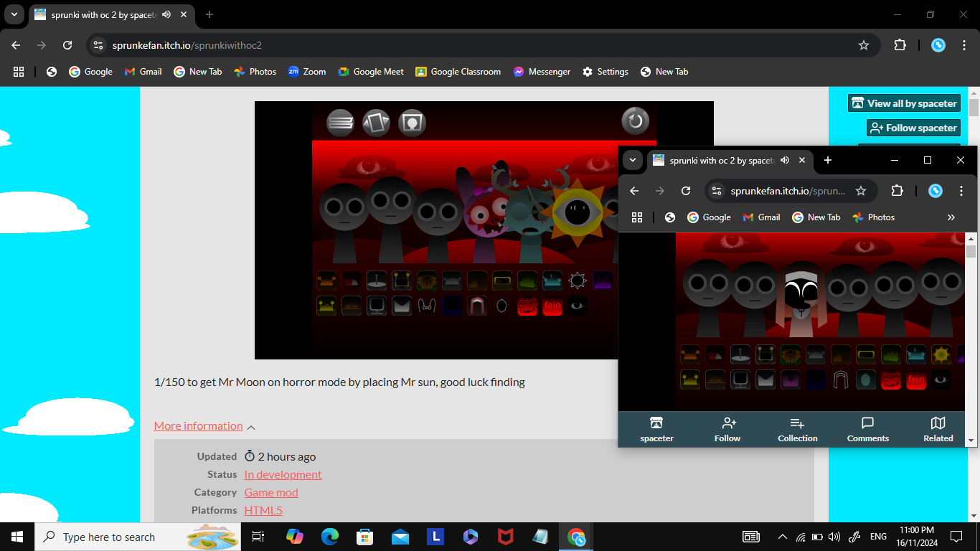Click the portrait frame button in main window game
980x551 pixels.
coord(412,123)
